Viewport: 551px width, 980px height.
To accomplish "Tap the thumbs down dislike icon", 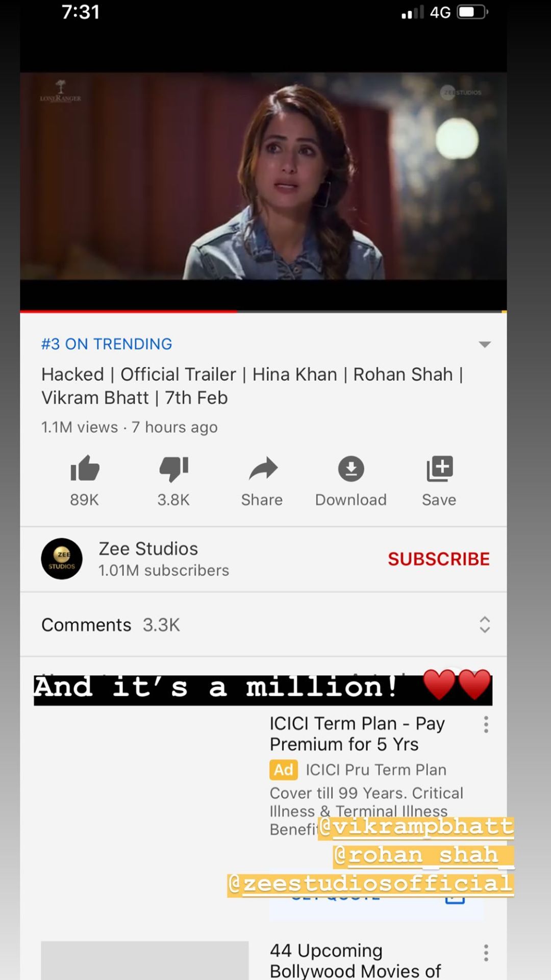I will (173, 469).
